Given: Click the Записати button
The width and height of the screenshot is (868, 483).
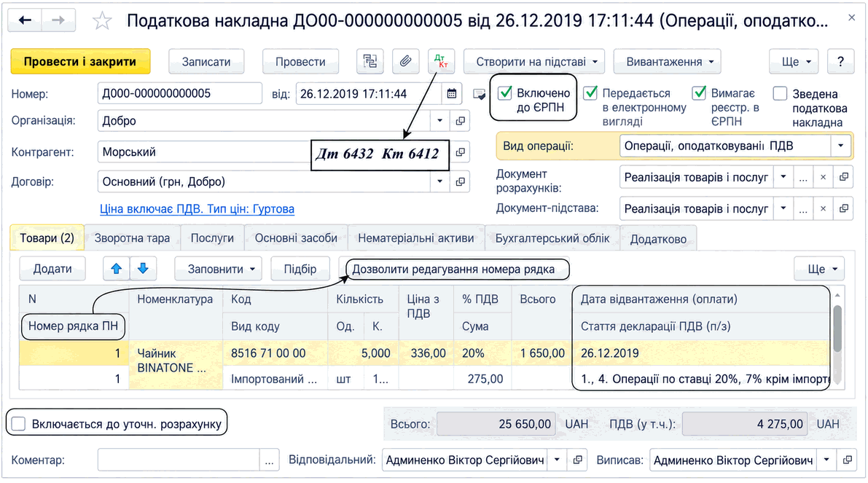Looking at the screenshot, I should [x=206, y=61].
